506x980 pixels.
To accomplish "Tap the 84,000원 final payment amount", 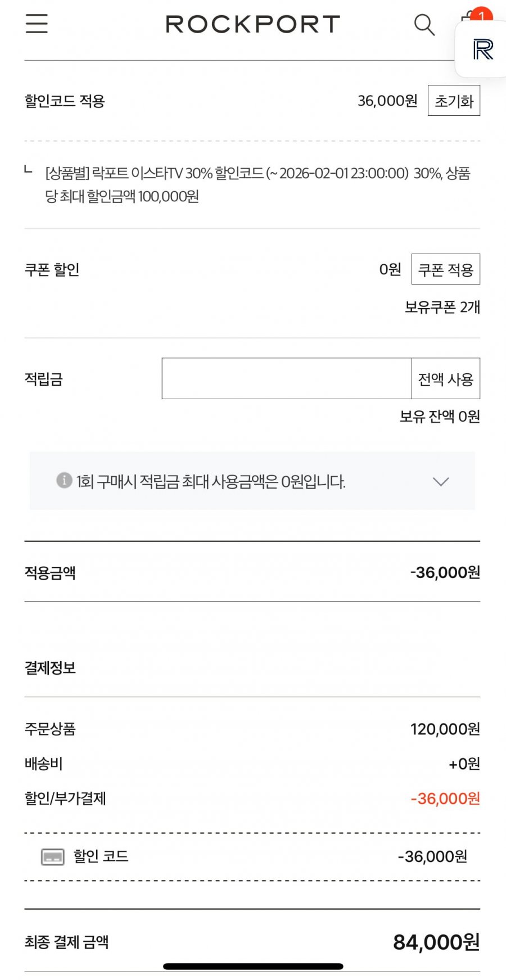I will [436, 942].
